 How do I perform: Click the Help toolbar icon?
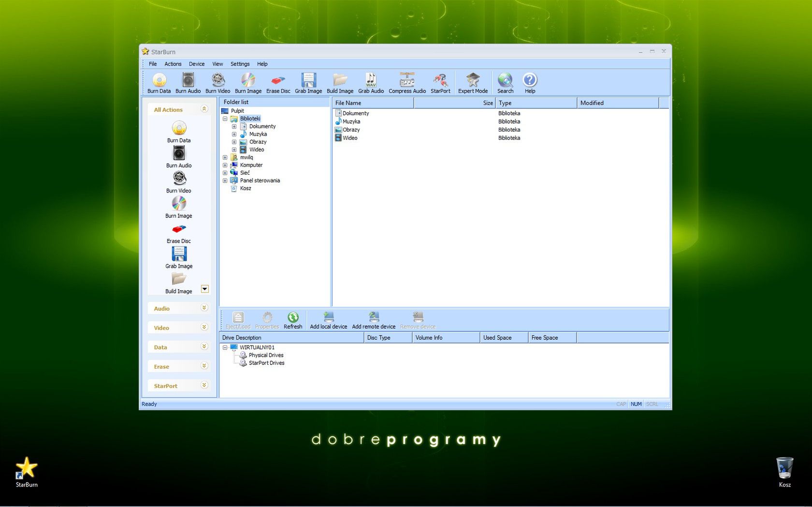(x=530, y=83)
